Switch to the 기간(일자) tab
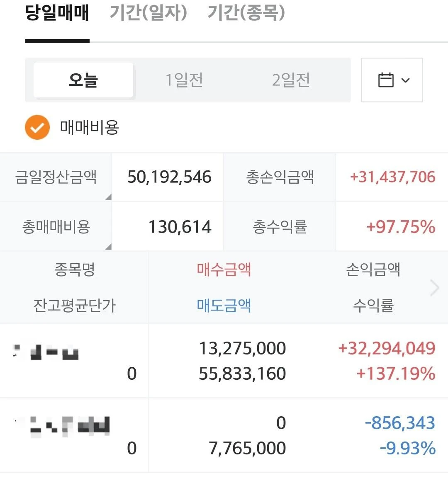The width and height of the screenshot is (448, 495). [148, 13]
